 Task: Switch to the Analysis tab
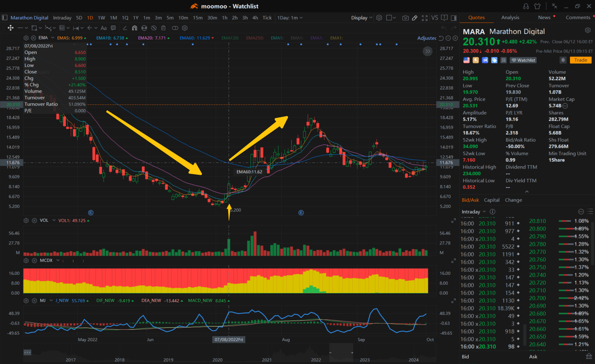pos(510,17)
